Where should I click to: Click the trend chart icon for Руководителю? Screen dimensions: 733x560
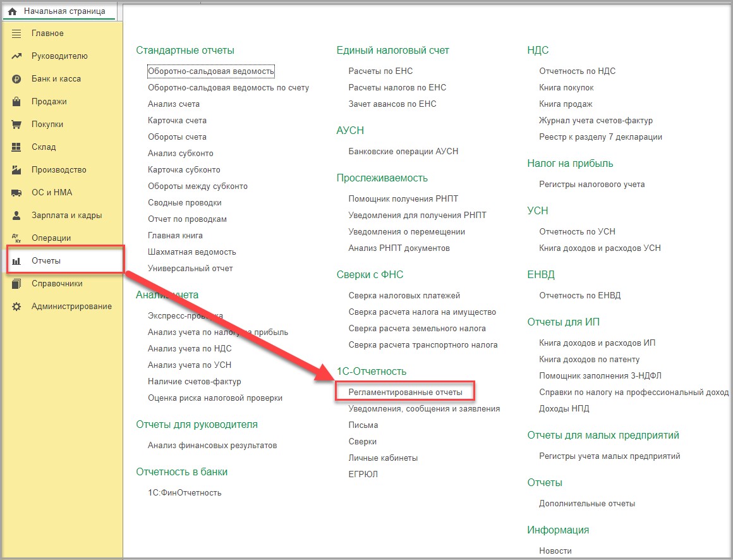[x=16, y=56]
